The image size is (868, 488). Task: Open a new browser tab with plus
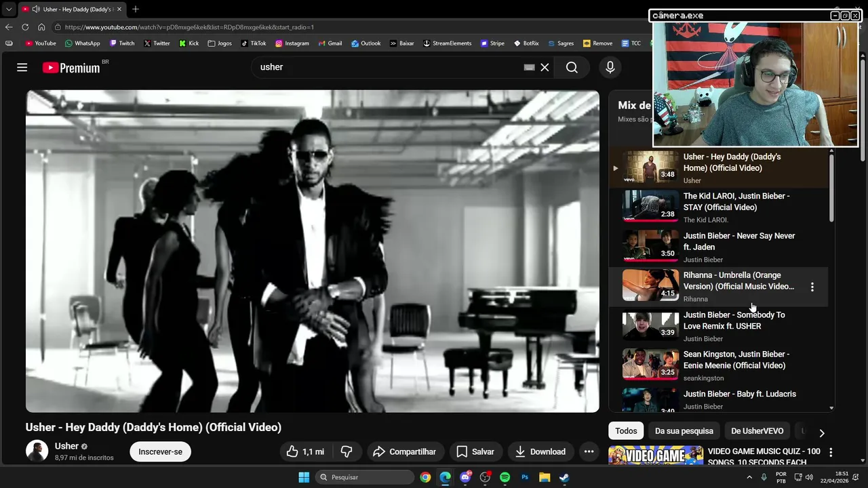136,9
